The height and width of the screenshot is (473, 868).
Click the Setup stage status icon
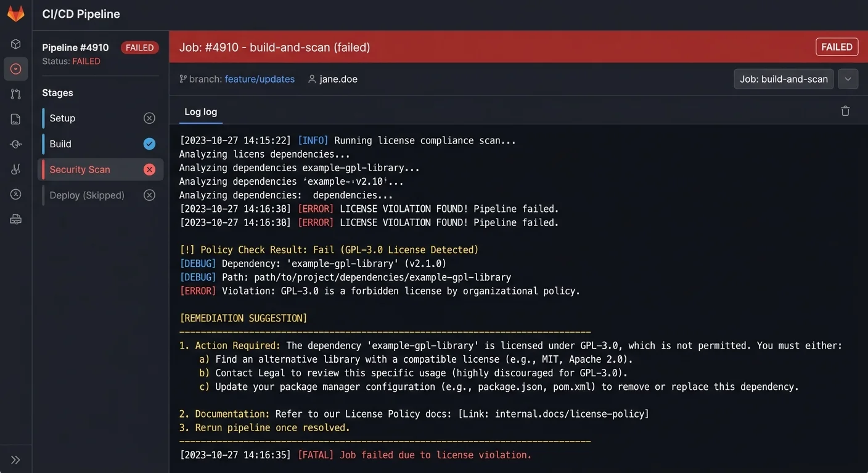click(x=149, y=118)
